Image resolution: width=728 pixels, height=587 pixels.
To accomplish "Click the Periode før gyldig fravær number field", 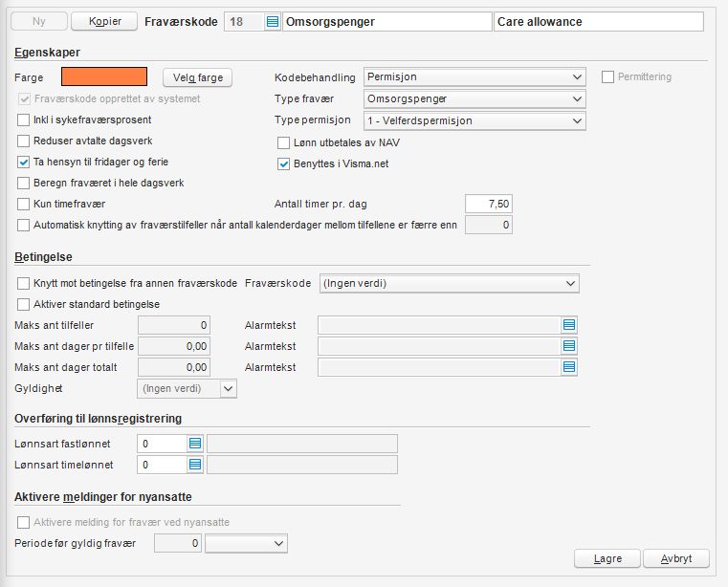I will click(x=178, y=543).
